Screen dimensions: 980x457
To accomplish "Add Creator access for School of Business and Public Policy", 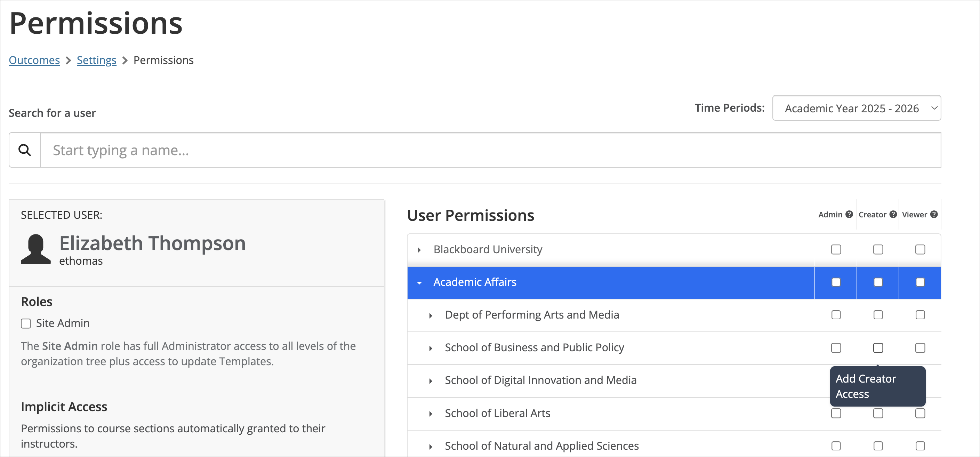I will coord(878,348).
